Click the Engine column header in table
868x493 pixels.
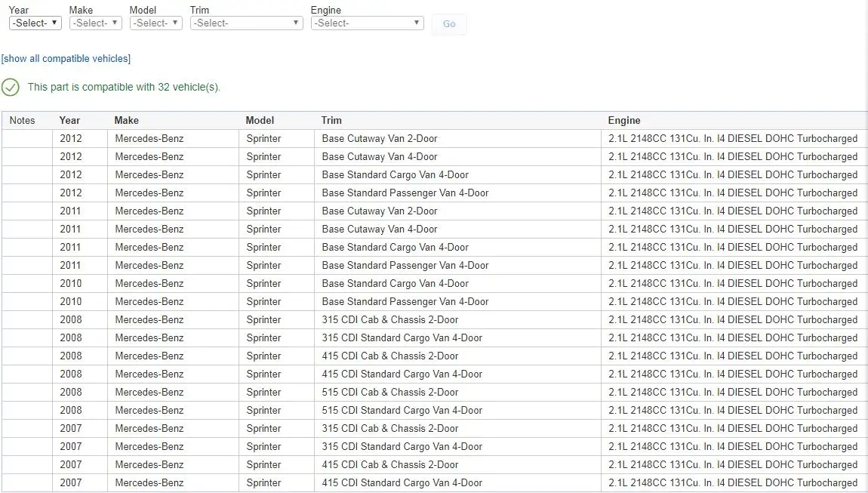click(x=624, y=120)
